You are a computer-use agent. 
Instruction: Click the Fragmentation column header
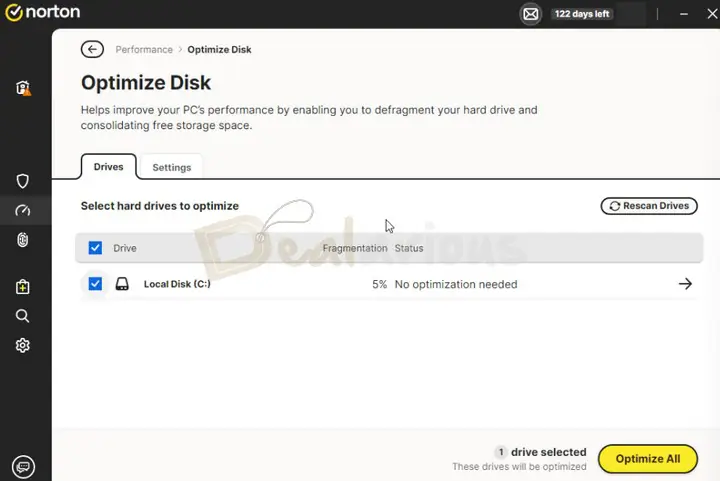click(355, 248)
